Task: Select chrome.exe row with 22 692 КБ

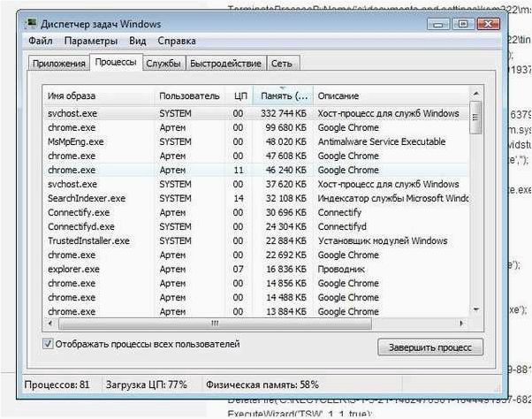Action: click(256, 255)
